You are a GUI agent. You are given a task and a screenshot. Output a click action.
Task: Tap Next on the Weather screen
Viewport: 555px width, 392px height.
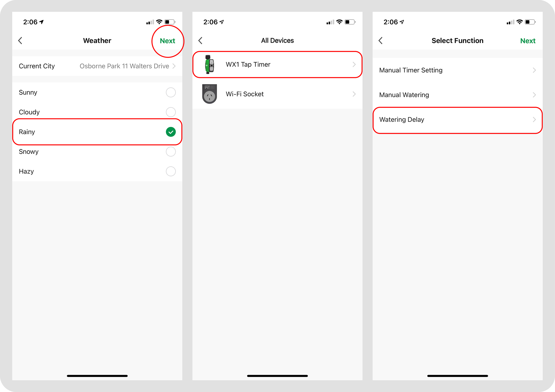(x=168, y=41)
